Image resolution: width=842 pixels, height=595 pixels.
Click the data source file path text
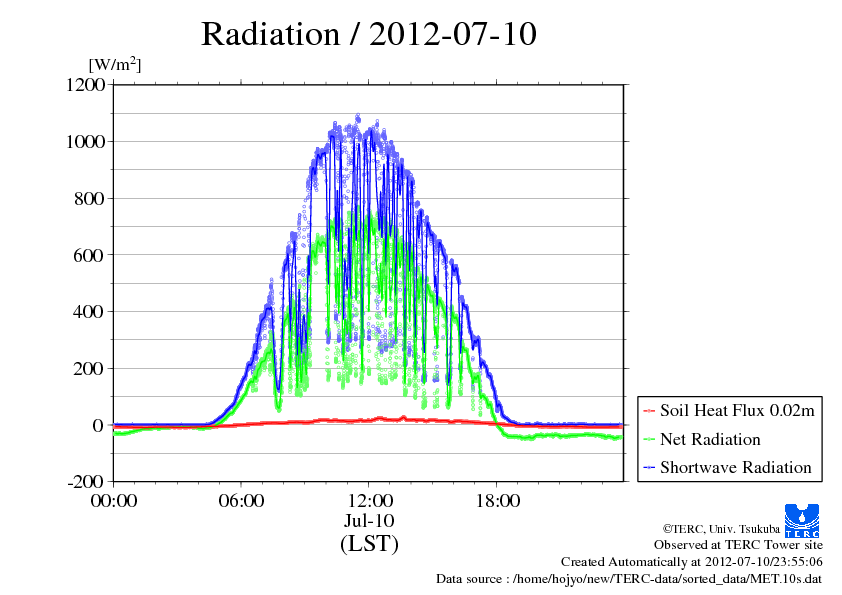pos(629,579)
